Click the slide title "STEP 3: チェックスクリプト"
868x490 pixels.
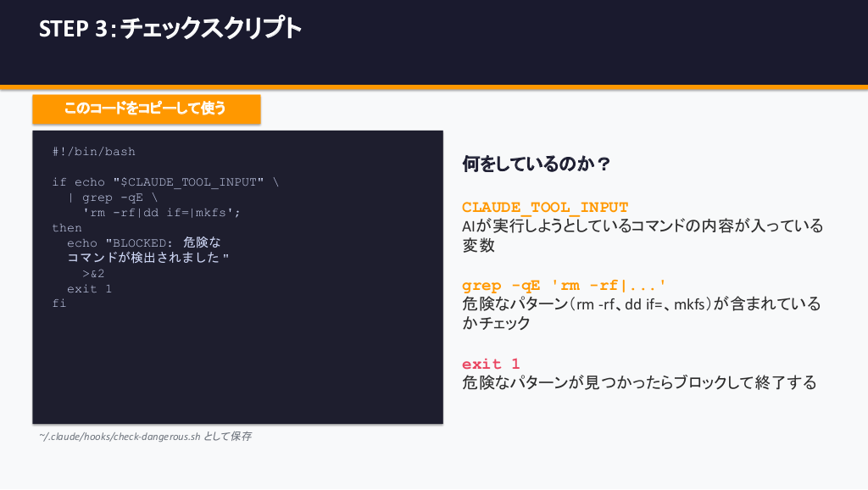170,29
